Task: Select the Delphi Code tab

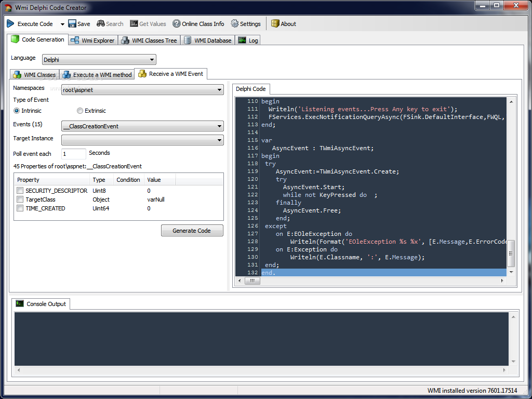Action: coord(251,89)
